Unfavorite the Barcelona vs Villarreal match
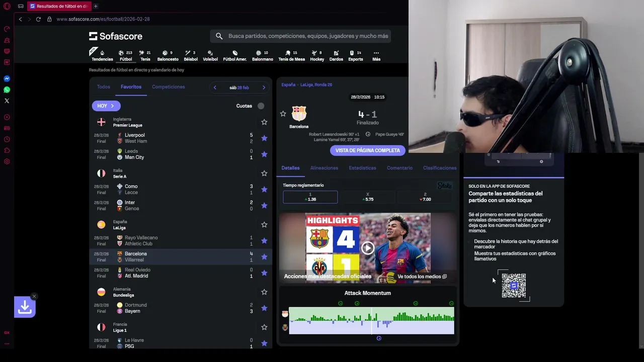 coord(264,257)
